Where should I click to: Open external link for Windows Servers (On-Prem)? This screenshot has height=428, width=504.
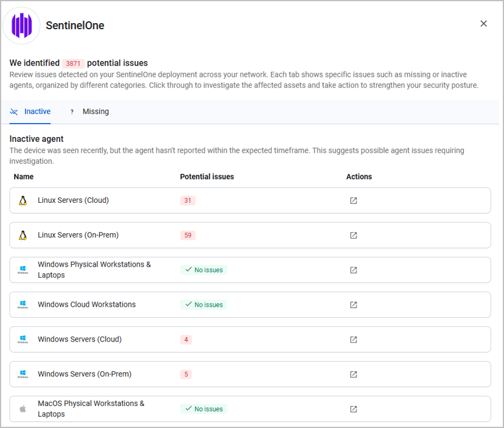(353, 374)
